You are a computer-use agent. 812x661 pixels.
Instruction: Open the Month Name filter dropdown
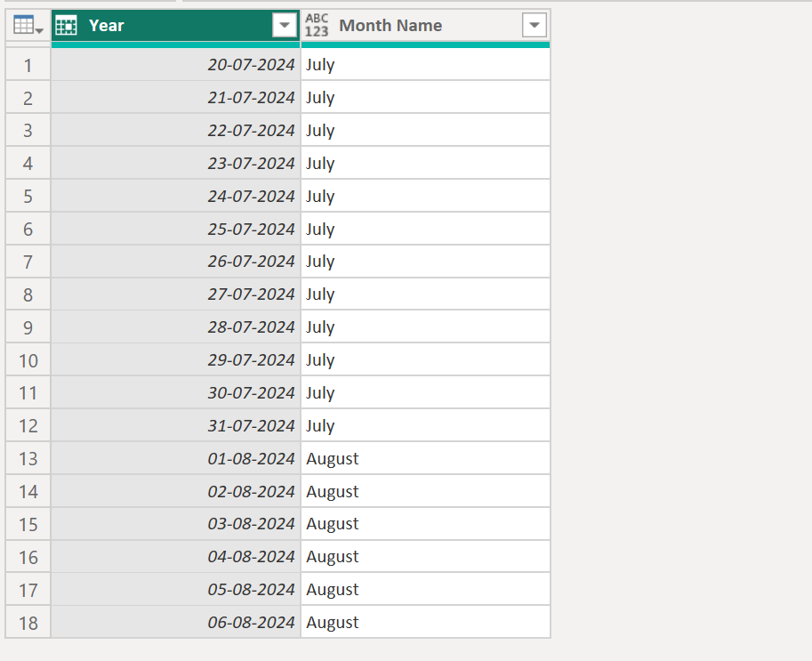[x=534, y=25]
